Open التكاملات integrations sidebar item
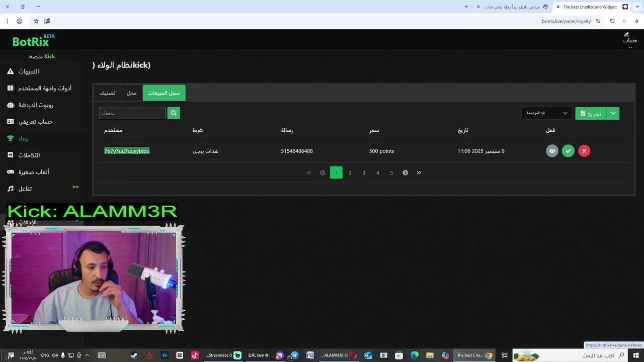This screenshot has height=362, width=644. tap(29, 155)
